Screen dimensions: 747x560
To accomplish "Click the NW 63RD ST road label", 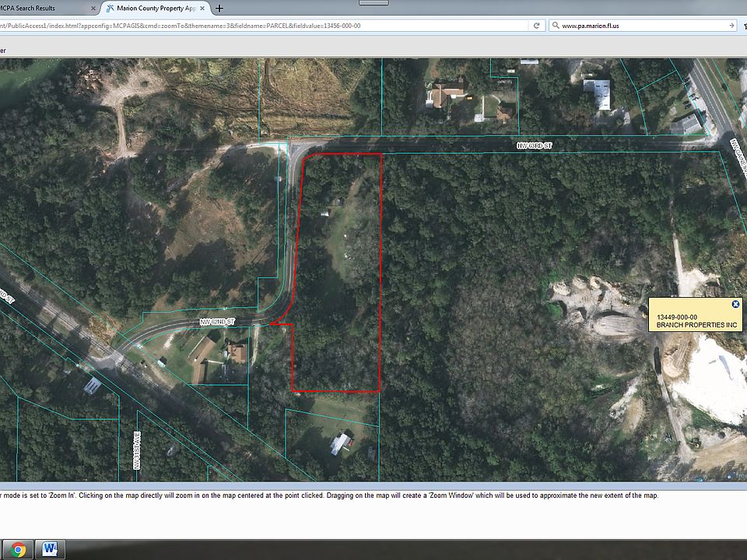I will (535, 145).
